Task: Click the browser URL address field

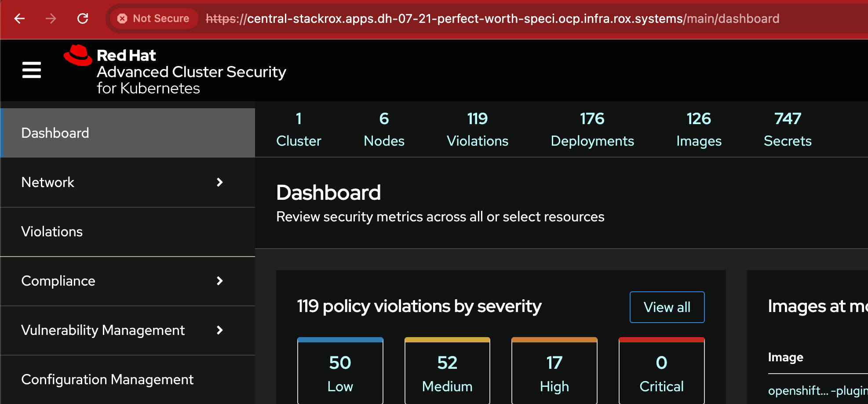Action: 492,18
